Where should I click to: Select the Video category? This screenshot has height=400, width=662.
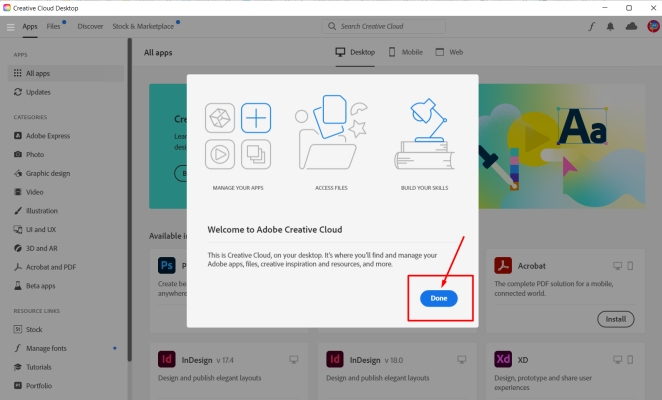[x=34, y=192]
